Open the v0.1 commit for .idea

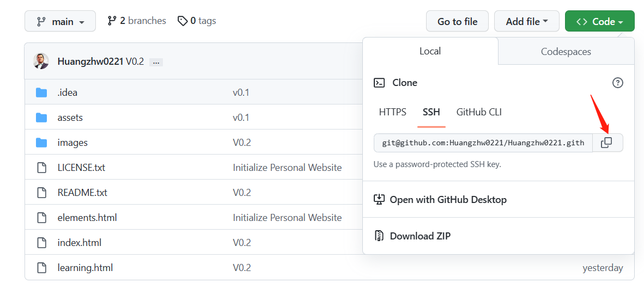241,93
